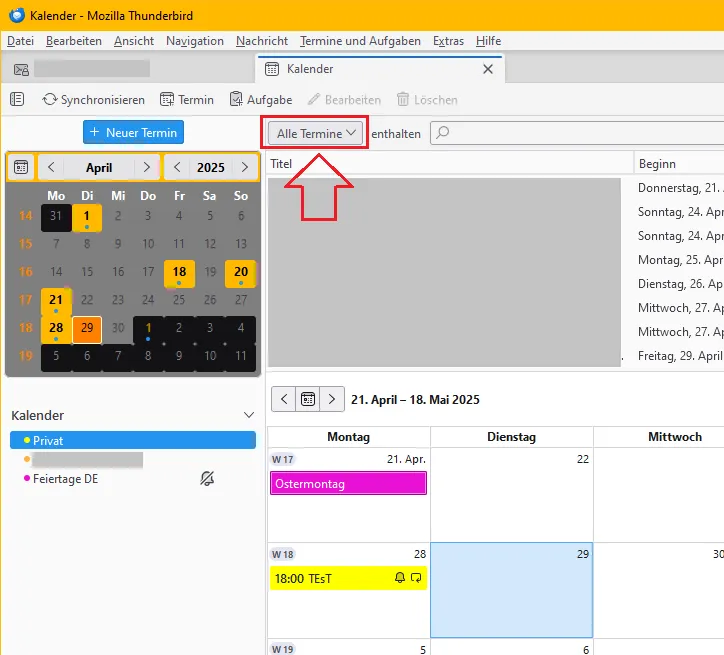This screenshot has width=724, height=655.
Task: Collapse the Kalender list section
Action: pos(249,415)
